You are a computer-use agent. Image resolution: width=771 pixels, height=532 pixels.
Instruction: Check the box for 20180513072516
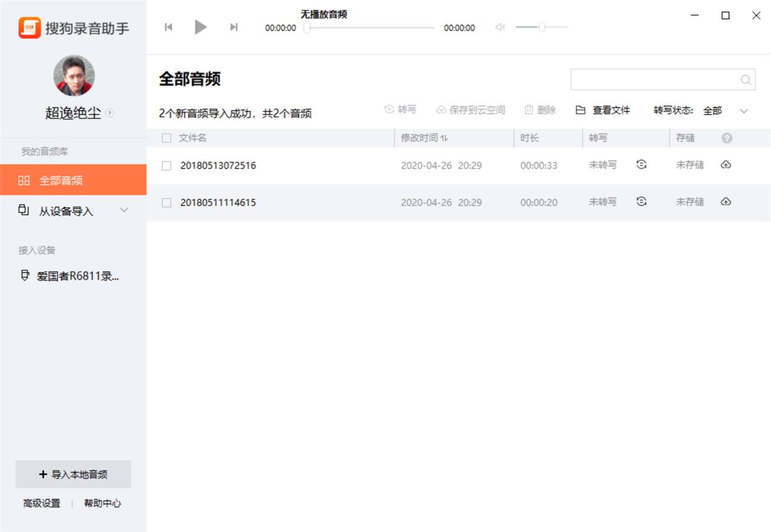point(166,165)
